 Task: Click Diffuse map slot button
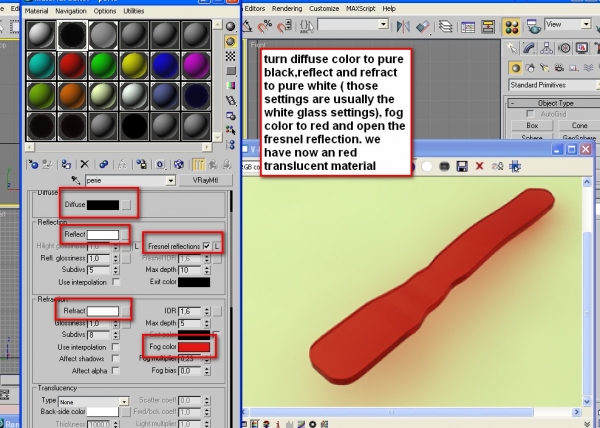pos(126,205)
